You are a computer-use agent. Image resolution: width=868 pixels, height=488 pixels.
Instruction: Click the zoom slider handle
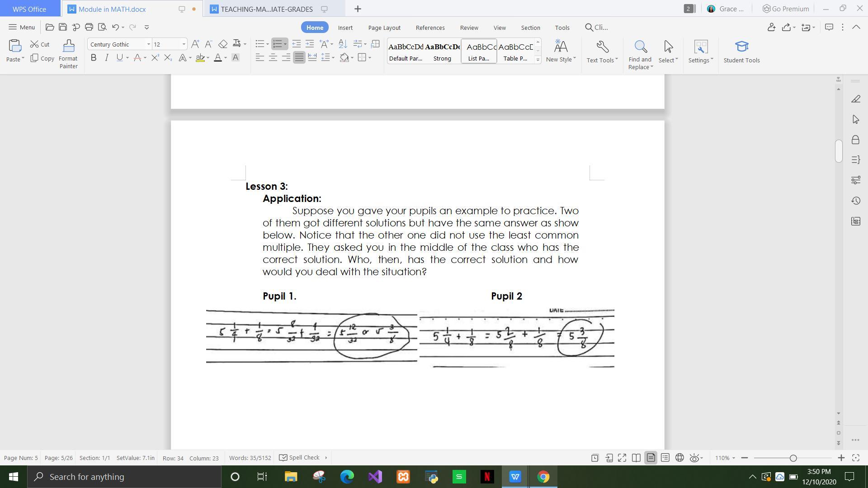tap(793, 458)
